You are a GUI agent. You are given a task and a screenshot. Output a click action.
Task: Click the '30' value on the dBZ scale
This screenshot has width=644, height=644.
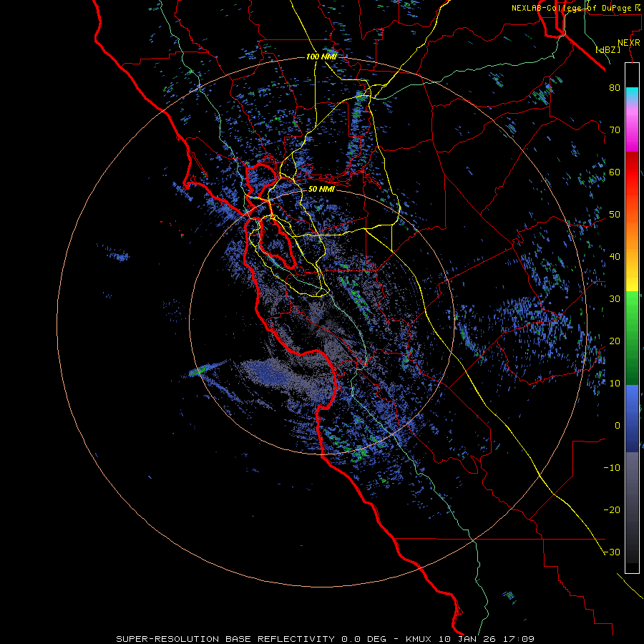615,298
